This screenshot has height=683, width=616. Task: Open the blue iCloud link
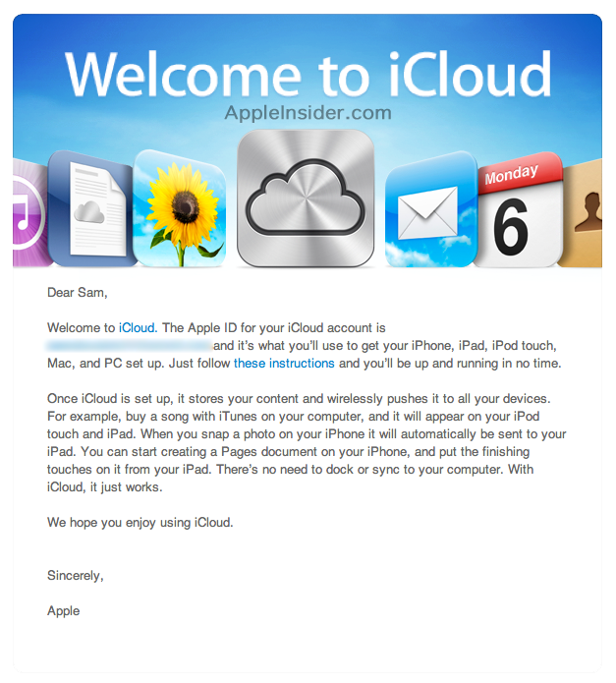(x=137, y=327)
